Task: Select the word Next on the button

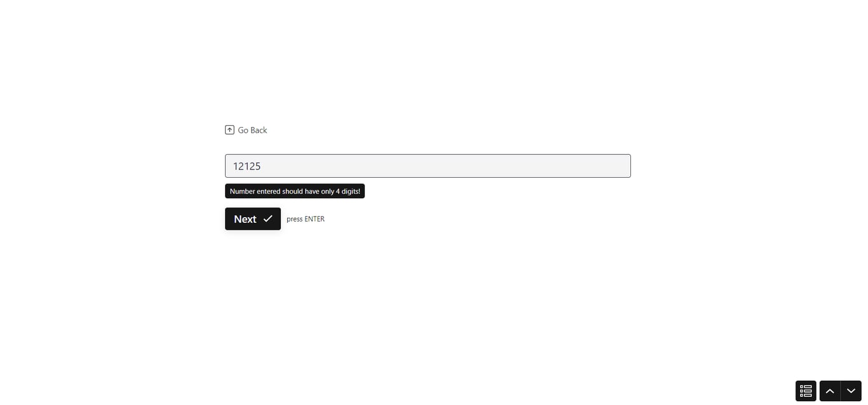Action: click(245, 219)
